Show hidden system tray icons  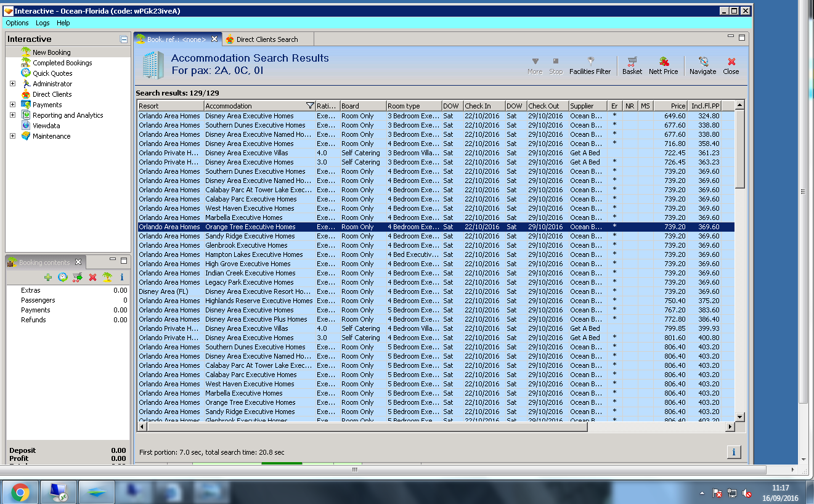(x=702, y=494)
